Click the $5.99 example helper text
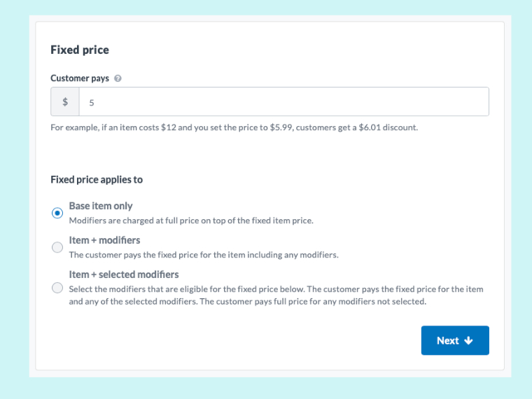532x399 pixels. click(234, 127)
